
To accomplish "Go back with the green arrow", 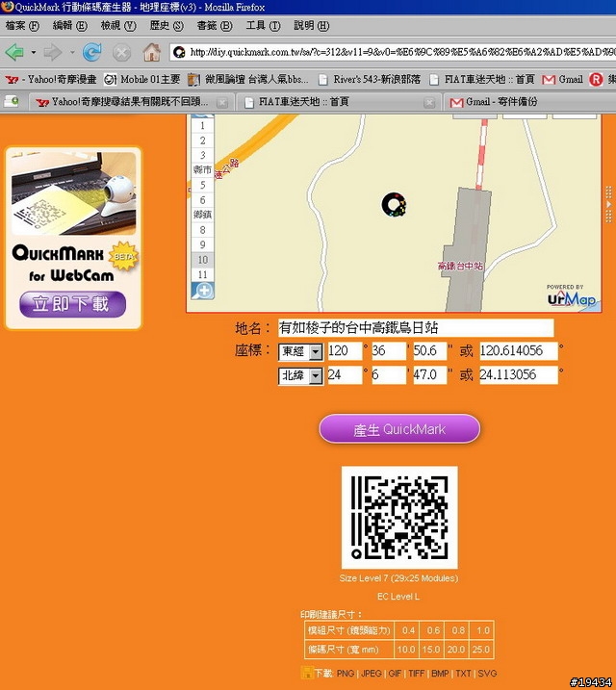I will pos(15,52).
